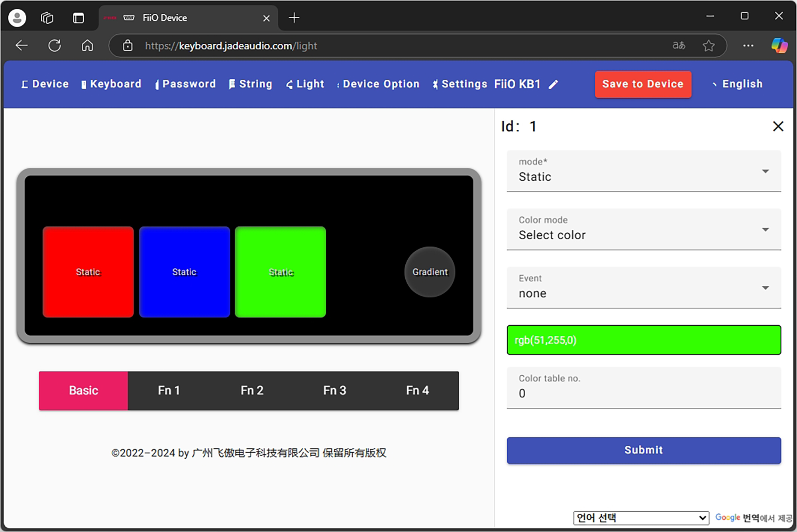
Task: Open the tab actions icon in title bar
Action: pyautogui.click(x=79, y=18)
